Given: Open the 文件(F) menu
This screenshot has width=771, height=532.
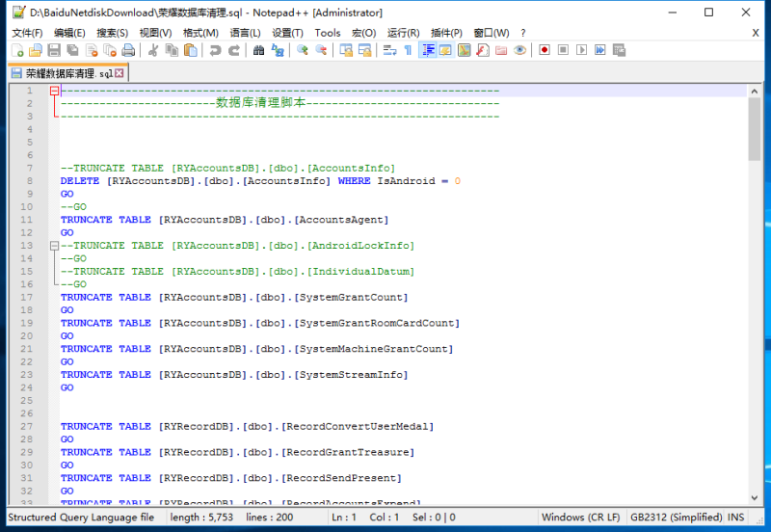Looking at the screenshot, I should point(28,33).
